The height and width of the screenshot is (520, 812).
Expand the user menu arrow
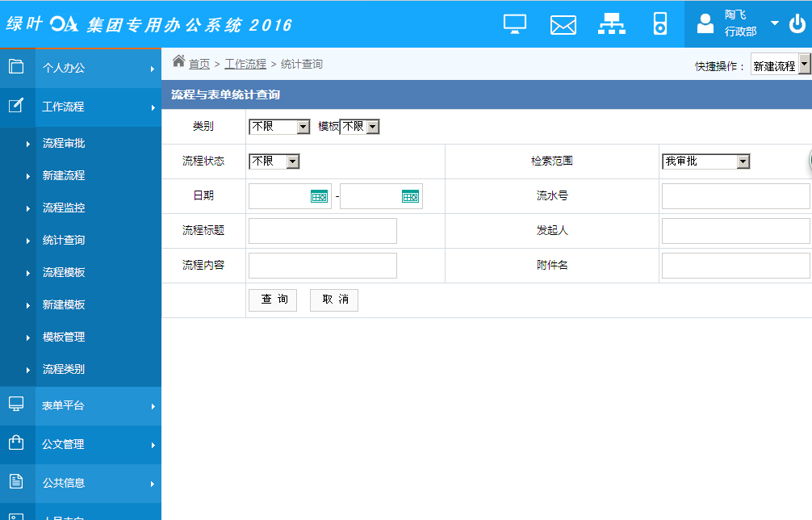coord(775,23)
